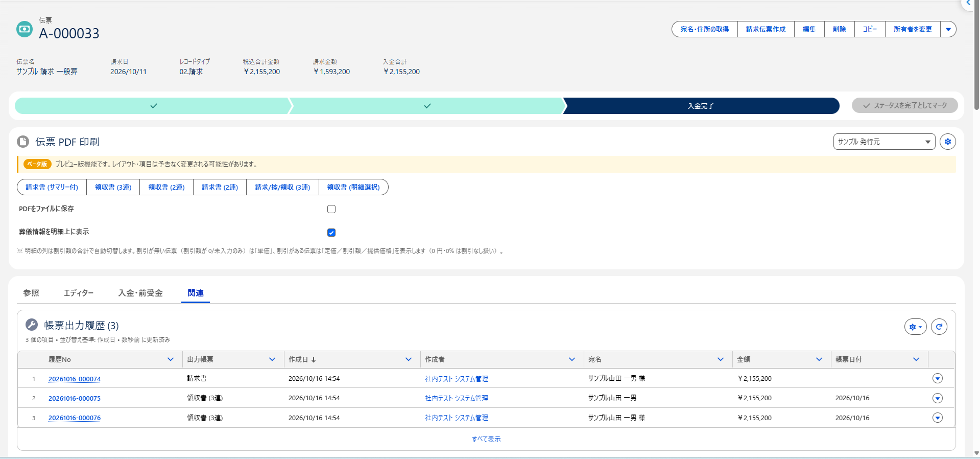Image resolution: width=980 pixels, height=459 pixels.
Task: Select the 関連 tab
Action: click(x=196, y=293)
